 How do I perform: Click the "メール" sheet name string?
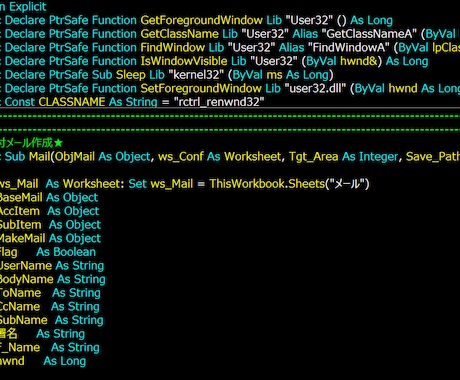347,184
